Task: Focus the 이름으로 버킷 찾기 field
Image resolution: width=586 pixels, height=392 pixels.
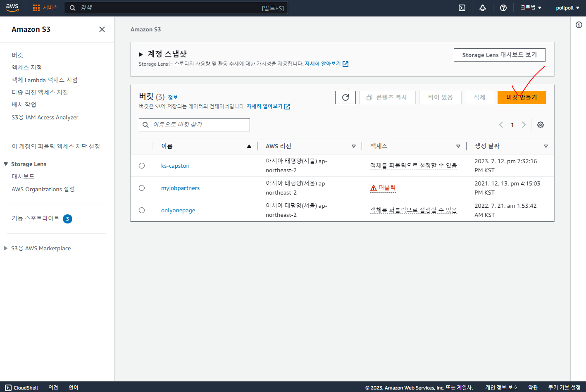Action: click(x=194, y=125)
